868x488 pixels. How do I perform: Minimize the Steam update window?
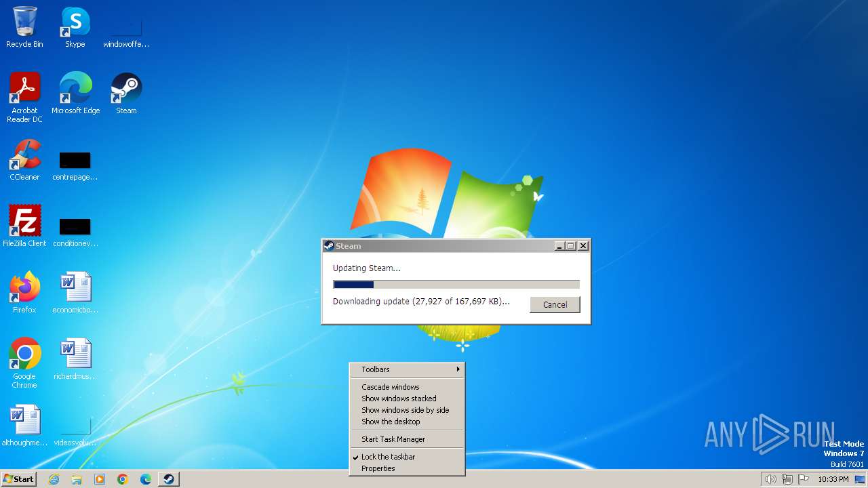[x=559, y=246]
